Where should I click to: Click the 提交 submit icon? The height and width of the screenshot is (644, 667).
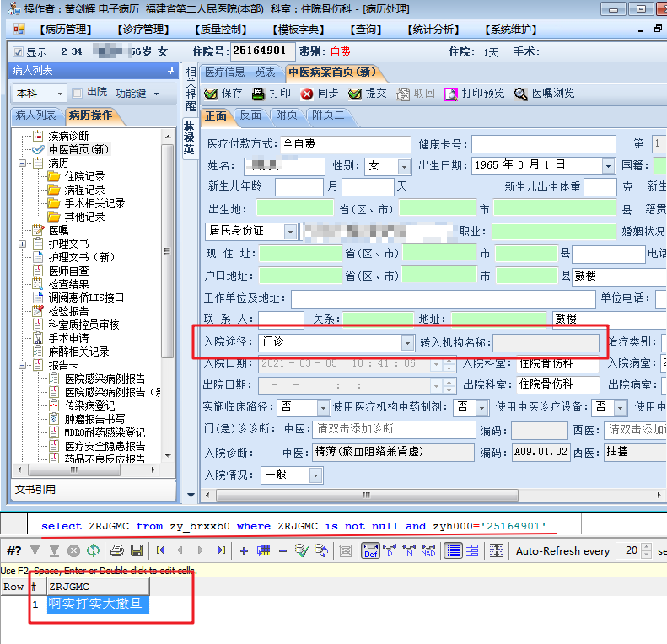click(355, 94)
